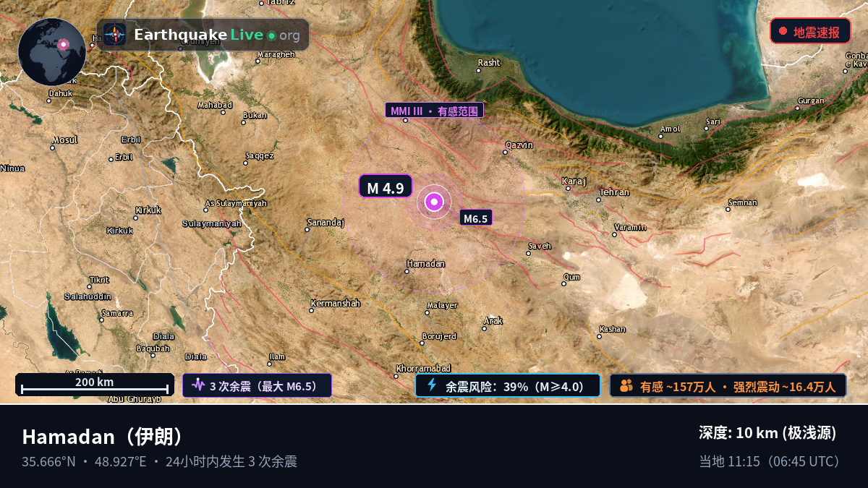Click the Kashan city label
Screen dimensions: 868x488
pos(613,329)
